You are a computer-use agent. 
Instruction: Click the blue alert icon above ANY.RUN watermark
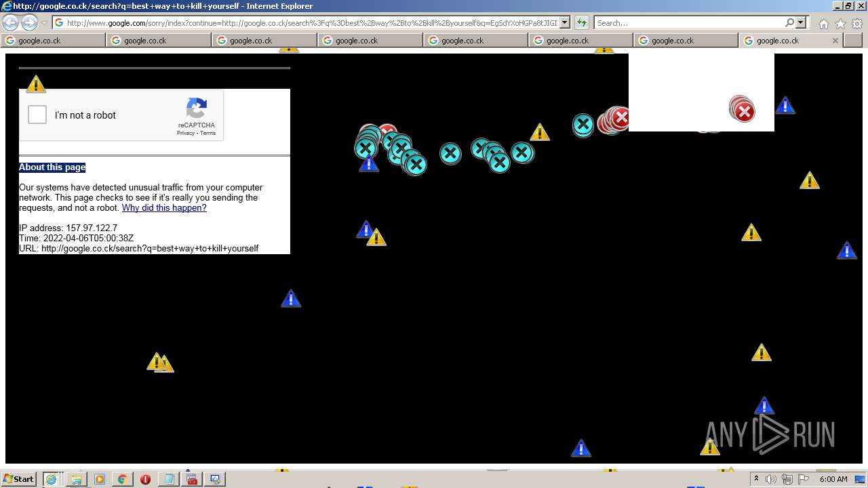pyautogui.click(x=764, y=405)
